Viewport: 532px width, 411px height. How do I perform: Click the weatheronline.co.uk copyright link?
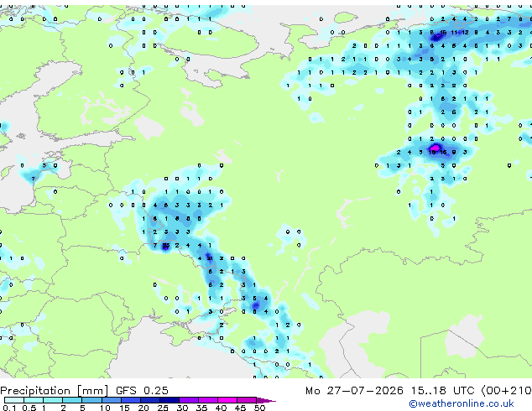tap(462, 403)
